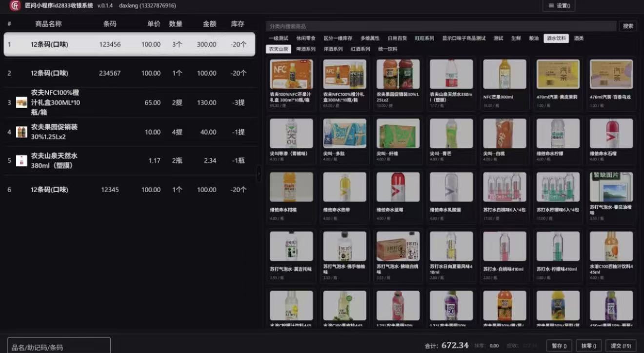Viewport: 644px width, 353px height.
Task: Select the 旺旺系列 category tab
Action: [424, 39]
